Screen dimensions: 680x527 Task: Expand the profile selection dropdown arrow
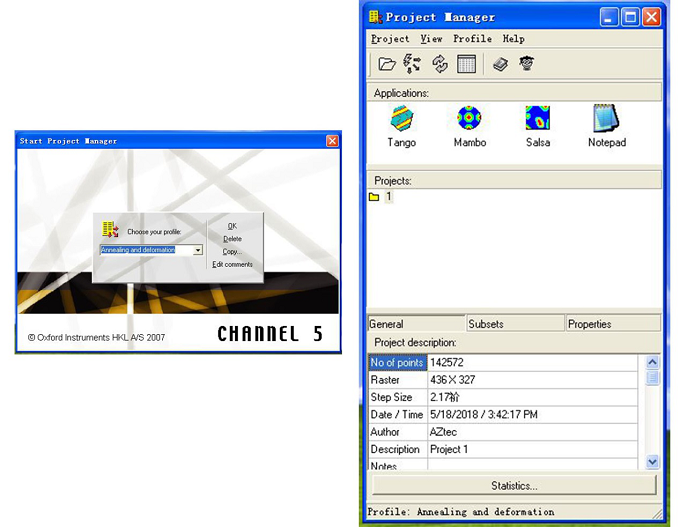[x=198, y=250]
